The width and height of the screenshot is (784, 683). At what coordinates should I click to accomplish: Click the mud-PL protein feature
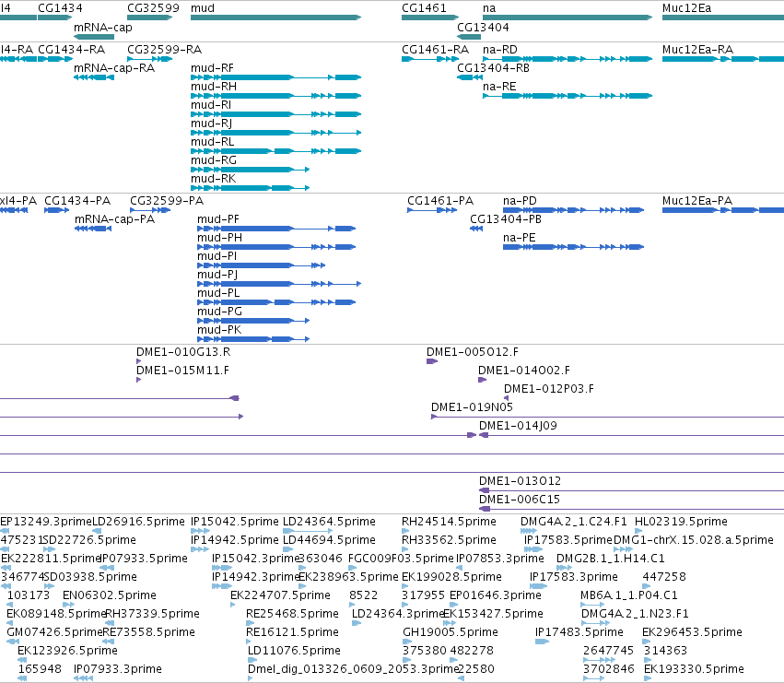pos(276,302)
